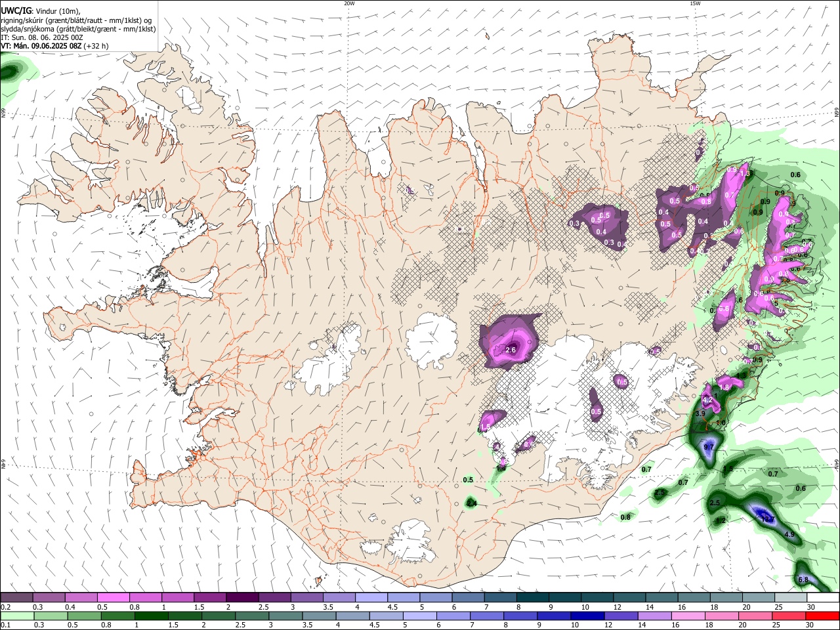Image resolution: width=840 pixels, height=630 pixels.
Task: Click the violet 12 rain legend swatch
Action: point(620,616)
